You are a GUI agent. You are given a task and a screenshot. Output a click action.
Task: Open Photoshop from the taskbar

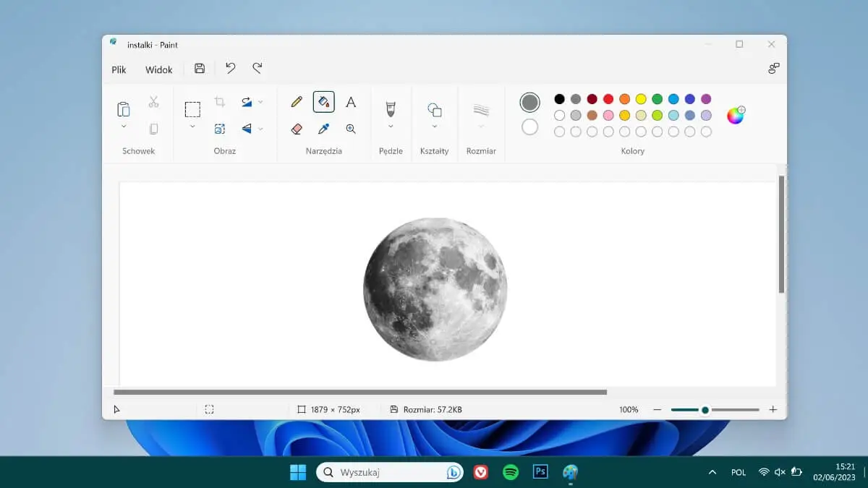540,472
